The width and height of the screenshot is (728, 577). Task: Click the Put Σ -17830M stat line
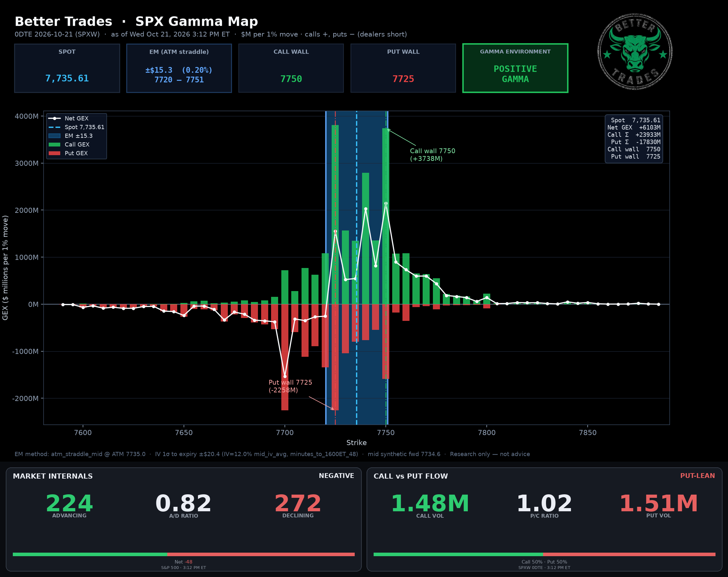(635, 142)
